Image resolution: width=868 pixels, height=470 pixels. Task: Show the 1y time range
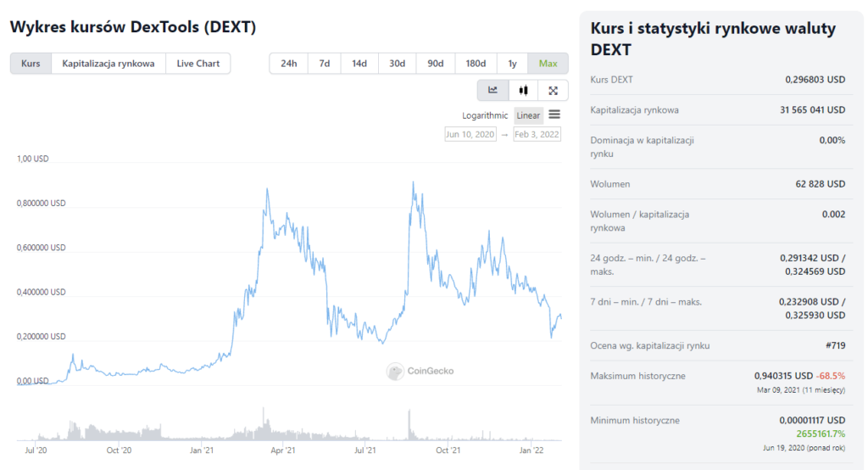coord(512,64)
